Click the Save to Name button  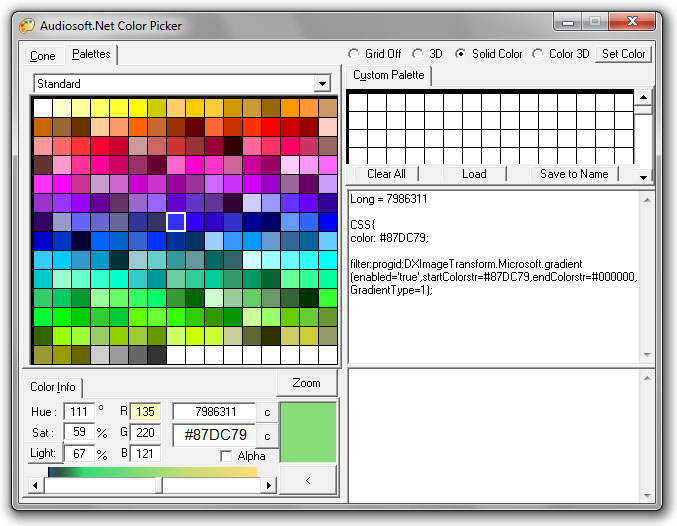[574, 174]
